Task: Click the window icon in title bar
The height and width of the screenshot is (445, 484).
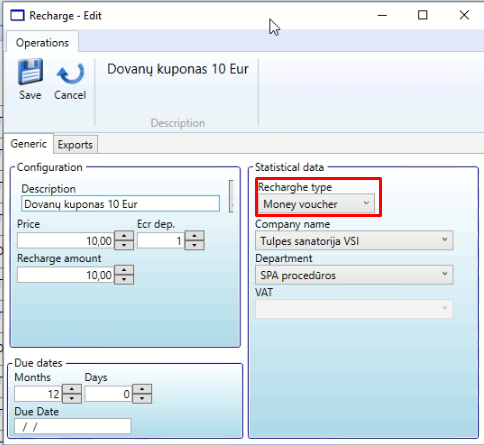Action: pos(17,15)
